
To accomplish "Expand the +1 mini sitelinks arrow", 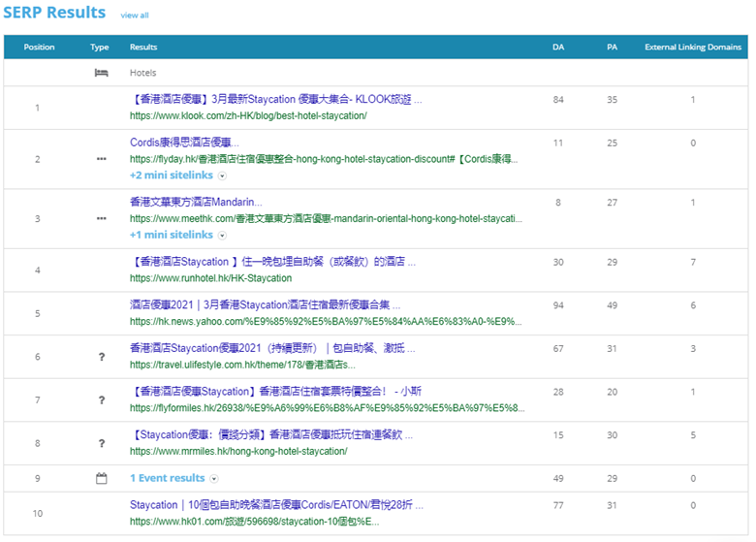I will pyautogui.click(x=222, y=236).
